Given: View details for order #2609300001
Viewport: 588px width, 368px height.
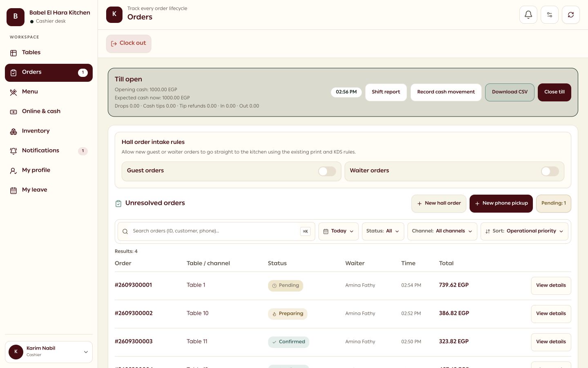Looking at the screenshot, I should point(551,286).
